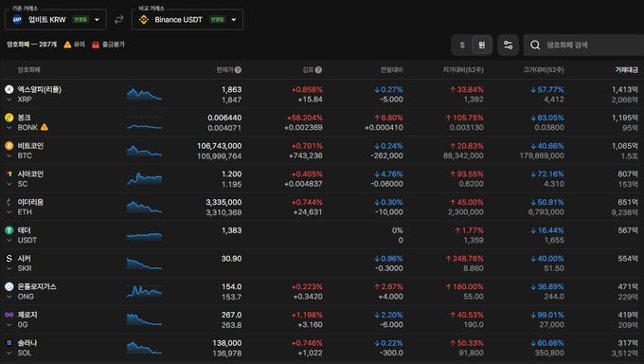644x364 pixels.
Task: Expand the SOL row chevron
Action: pyautogui.click(x=9, y=353)
